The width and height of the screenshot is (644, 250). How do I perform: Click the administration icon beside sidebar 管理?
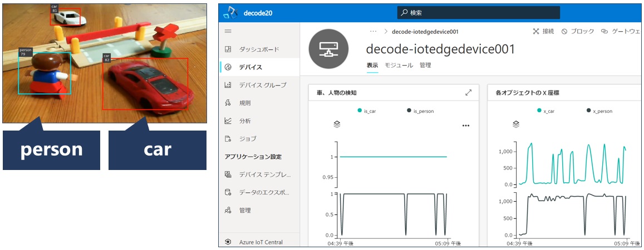(228, 210)
